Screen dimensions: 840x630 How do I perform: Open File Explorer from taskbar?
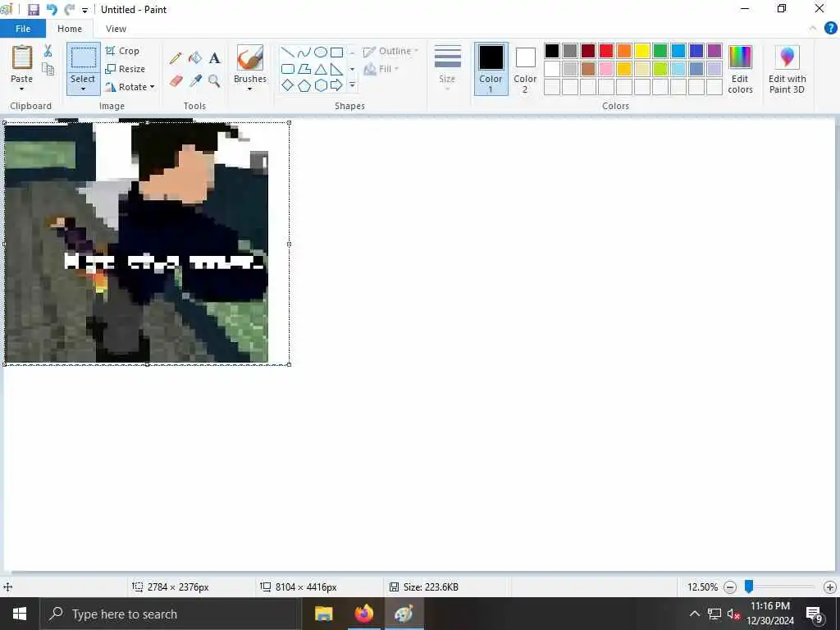(x=323, y=614)
